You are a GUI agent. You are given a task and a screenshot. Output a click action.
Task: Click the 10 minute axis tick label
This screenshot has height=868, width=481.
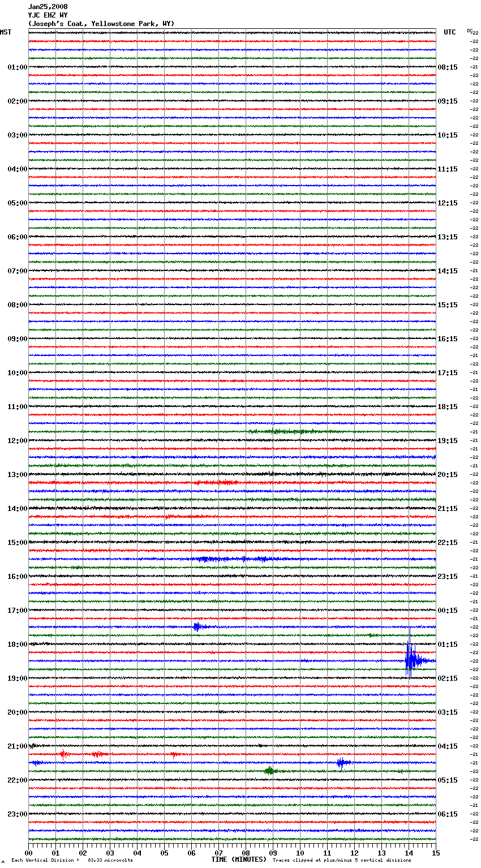[300, 853]
